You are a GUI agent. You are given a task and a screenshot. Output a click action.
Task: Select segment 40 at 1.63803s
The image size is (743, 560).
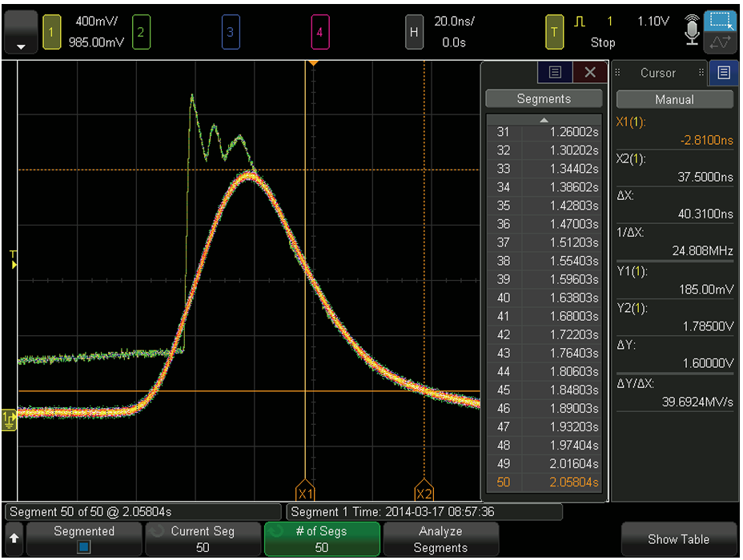tap(544, 298)
